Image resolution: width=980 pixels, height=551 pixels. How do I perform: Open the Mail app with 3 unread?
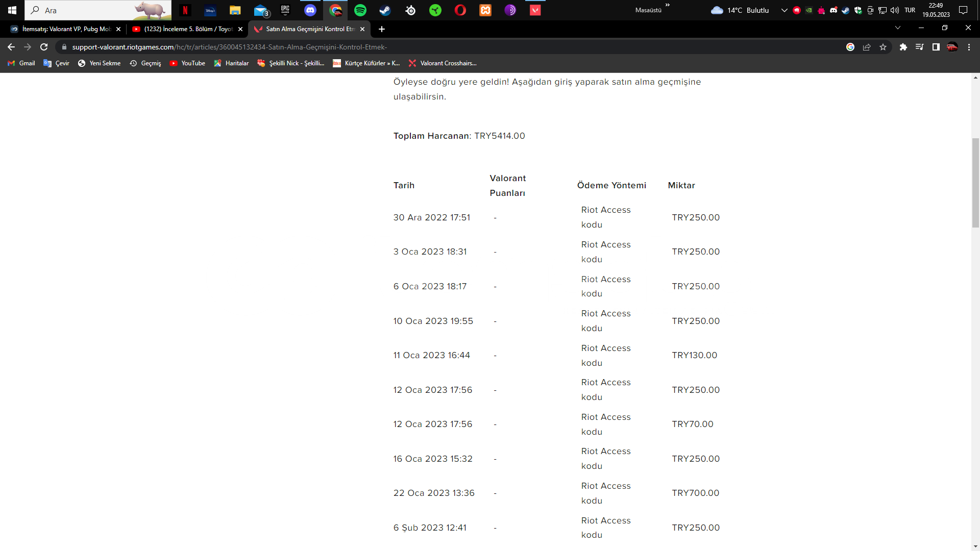tap(261, 10)
